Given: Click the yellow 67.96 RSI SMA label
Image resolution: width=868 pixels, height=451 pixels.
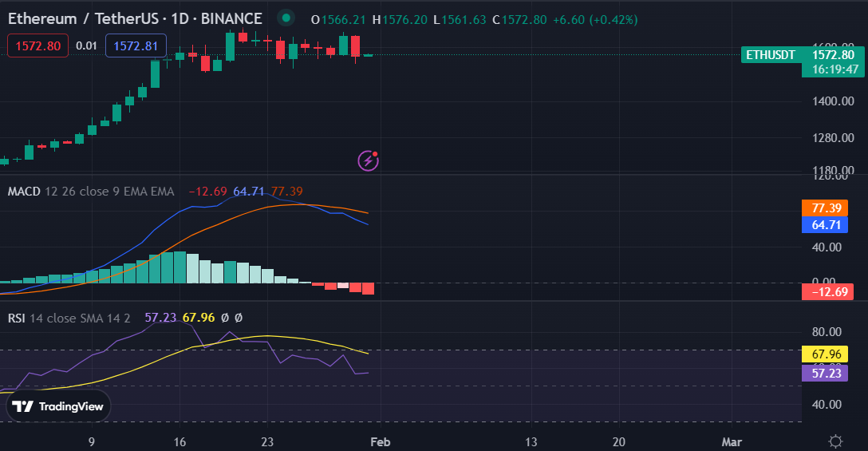Looking at the screenshot, I should [x=825, y=354].
